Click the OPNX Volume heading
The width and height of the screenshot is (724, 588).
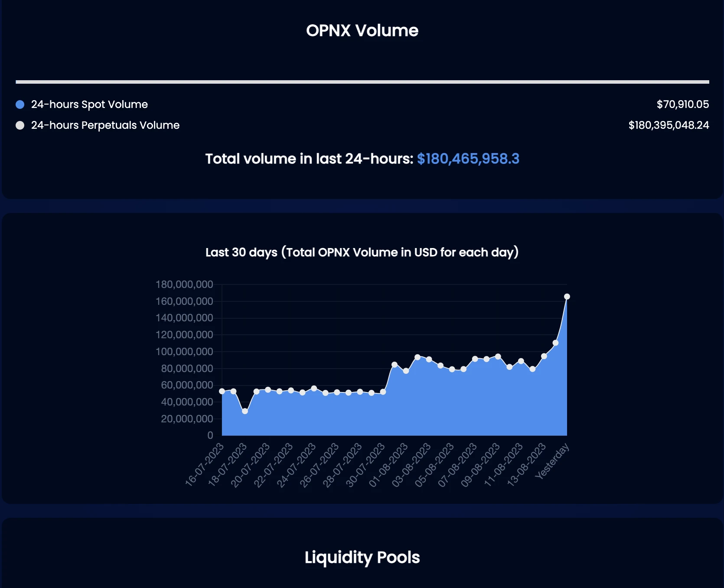pos(362,30)
